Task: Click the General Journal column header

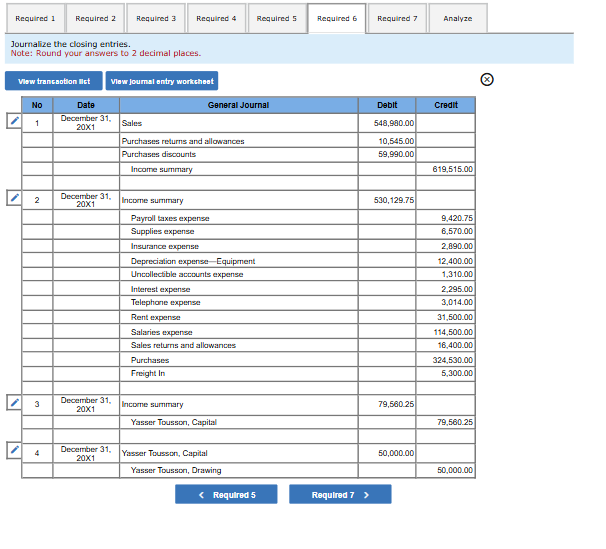Action: 238,105
